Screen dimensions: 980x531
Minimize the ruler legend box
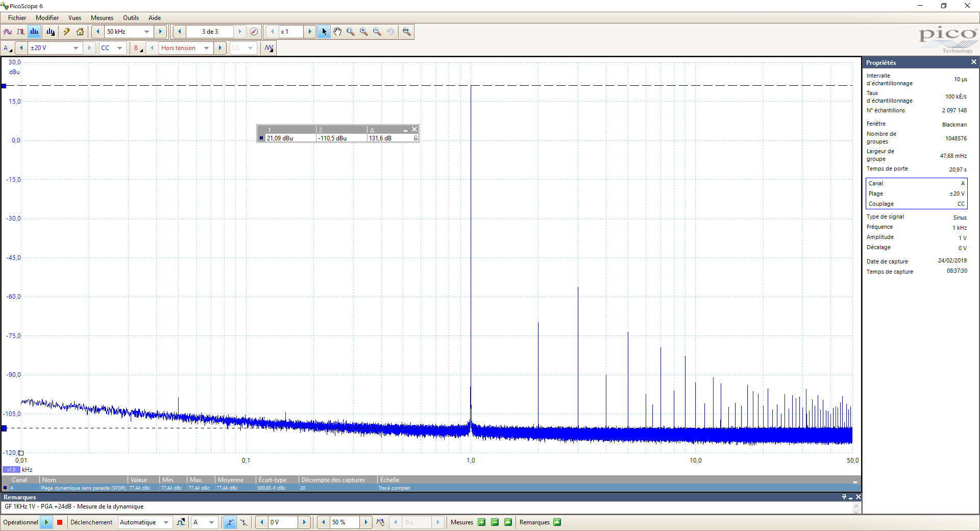[405, 130]
